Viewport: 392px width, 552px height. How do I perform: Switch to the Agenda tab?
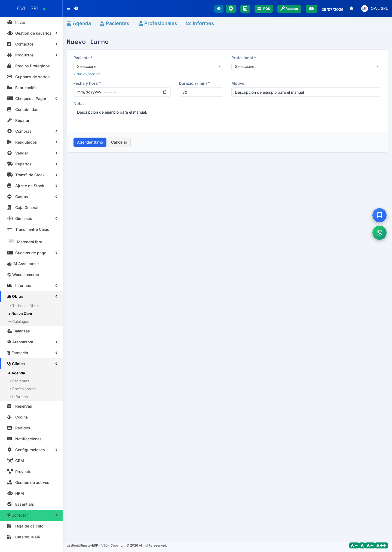tap(79, 23)
